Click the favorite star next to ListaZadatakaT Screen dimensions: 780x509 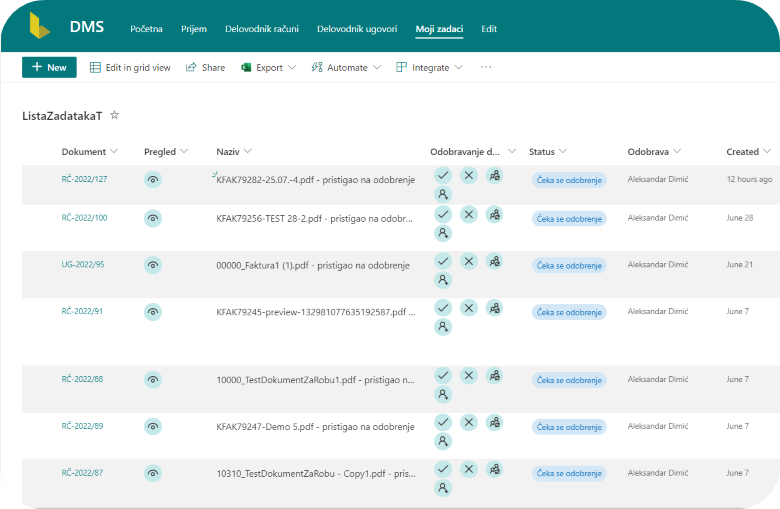point(115,116)
